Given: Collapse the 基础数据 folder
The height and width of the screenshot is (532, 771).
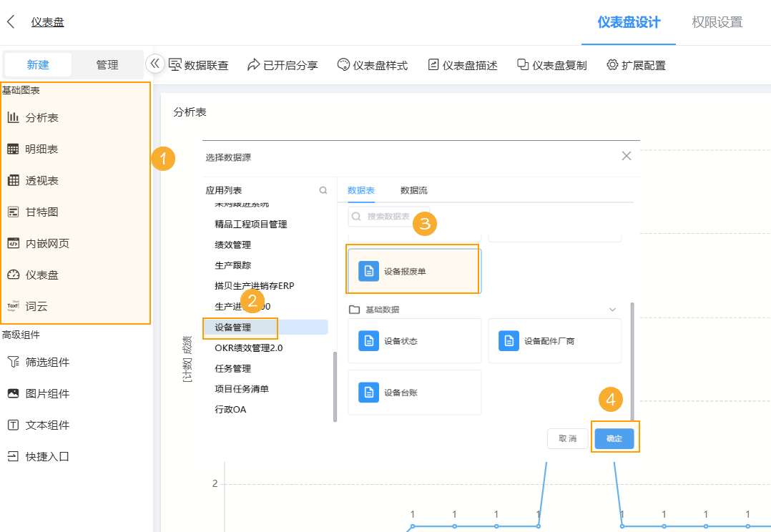Looking at the screenshot, I should (x=612, y=309).
